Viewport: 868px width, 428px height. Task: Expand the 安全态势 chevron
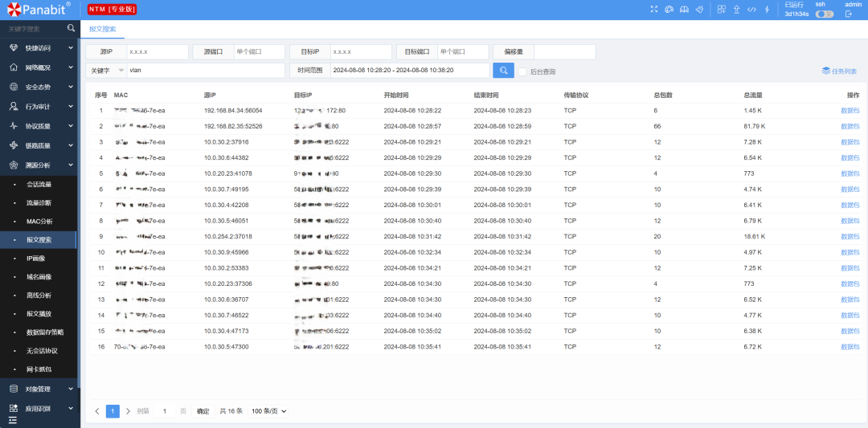coord(71,87)
